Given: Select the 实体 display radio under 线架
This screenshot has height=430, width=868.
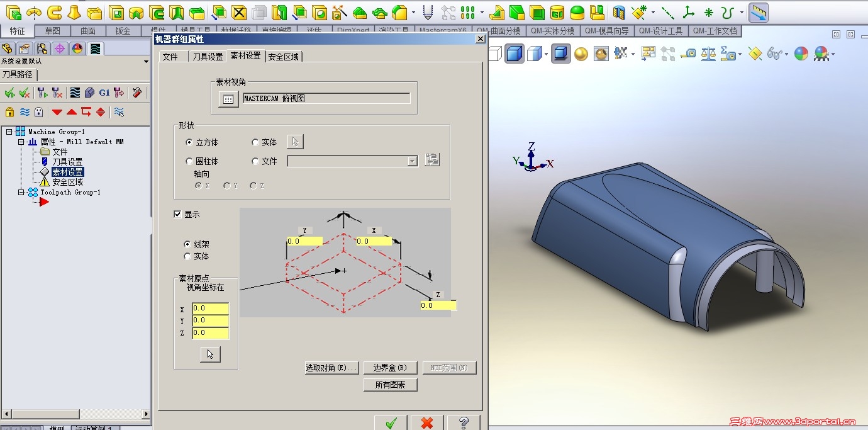Looking at the screenshot, I should pos(187,257).
